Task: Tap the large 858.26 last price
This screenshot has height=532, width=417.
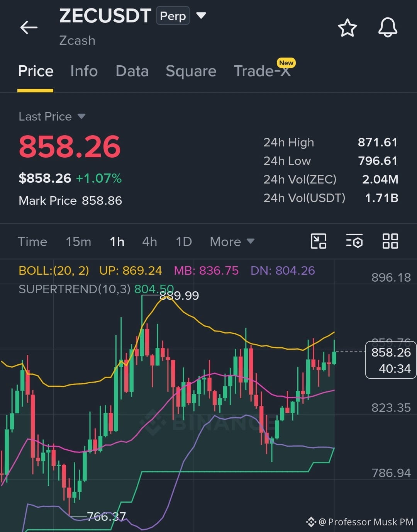Action: point(69,147)
